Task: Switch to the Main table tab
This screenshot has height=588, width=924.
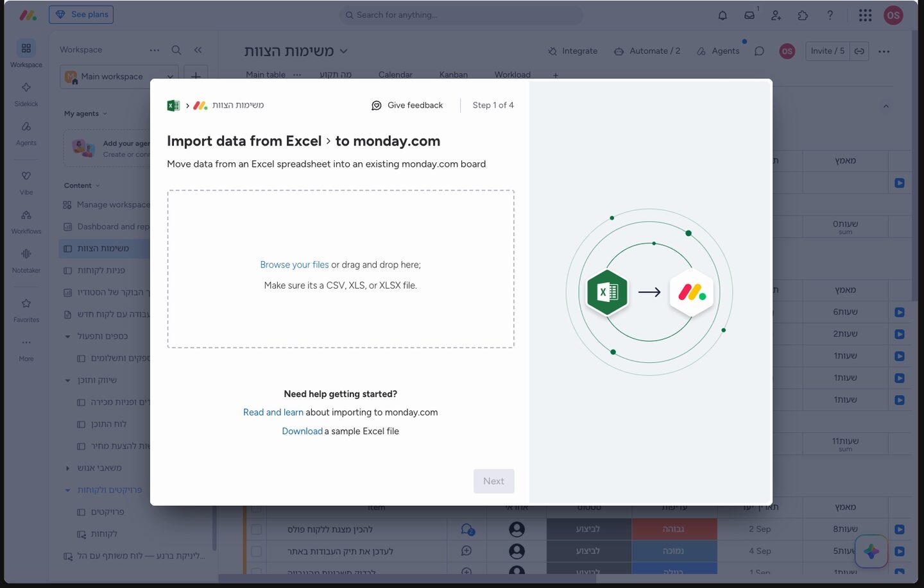Action: 266,74
